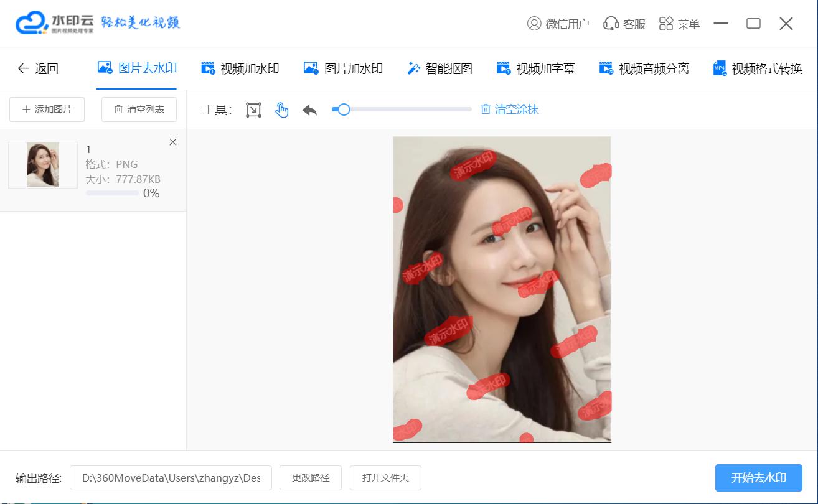This screenshot has width=818, height=504.
Task: Click the 清空涂抹 trash icon
Action: tap(486, 110)
